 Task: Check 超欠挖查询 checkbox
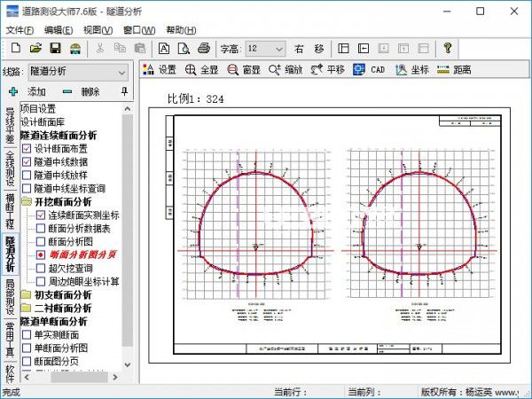[41, 269]
